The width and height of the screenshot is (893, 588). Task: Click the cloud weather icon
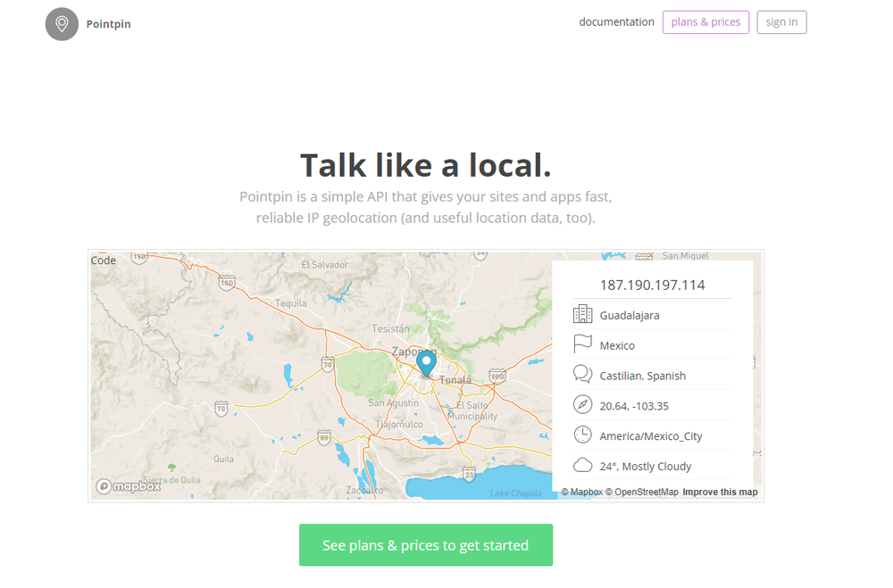tap(582, 465)
